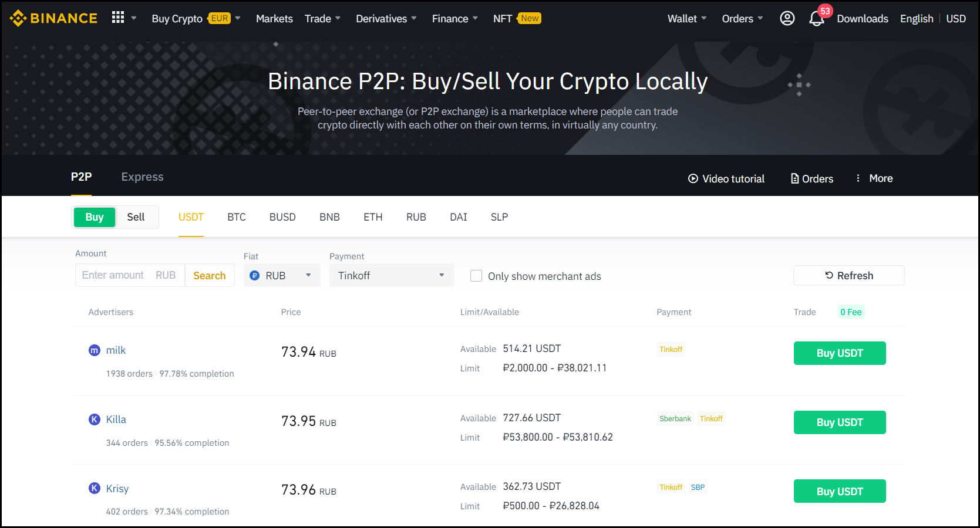Open the Fiat RUB currency dropdown

(282, 275)
